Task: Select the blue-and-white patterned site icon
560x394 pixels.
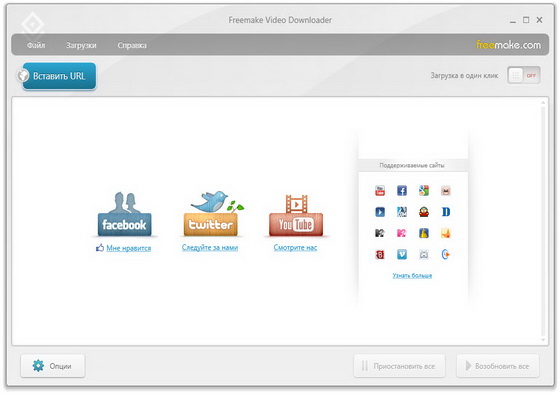Action: (x=402, y=212)
